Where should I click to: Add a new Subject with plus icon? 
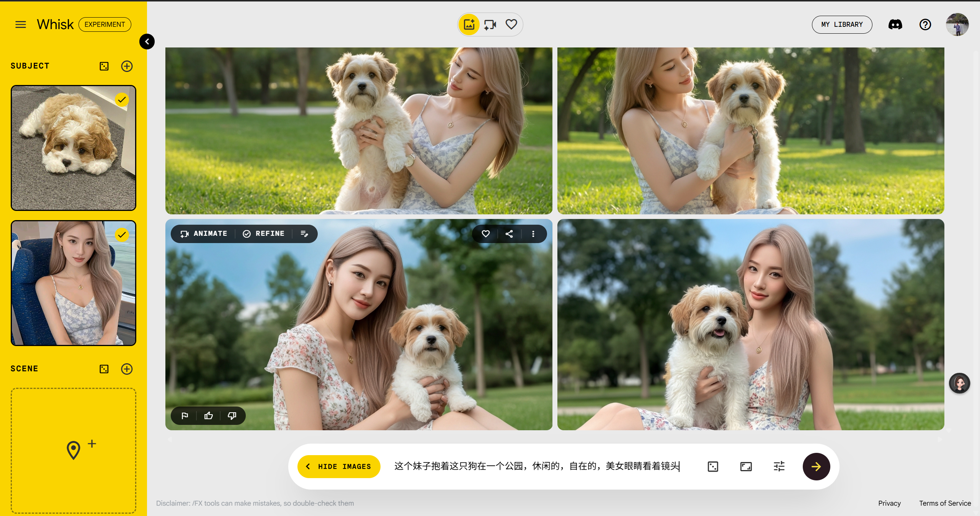pyautogui.click(x=127, y=66)
